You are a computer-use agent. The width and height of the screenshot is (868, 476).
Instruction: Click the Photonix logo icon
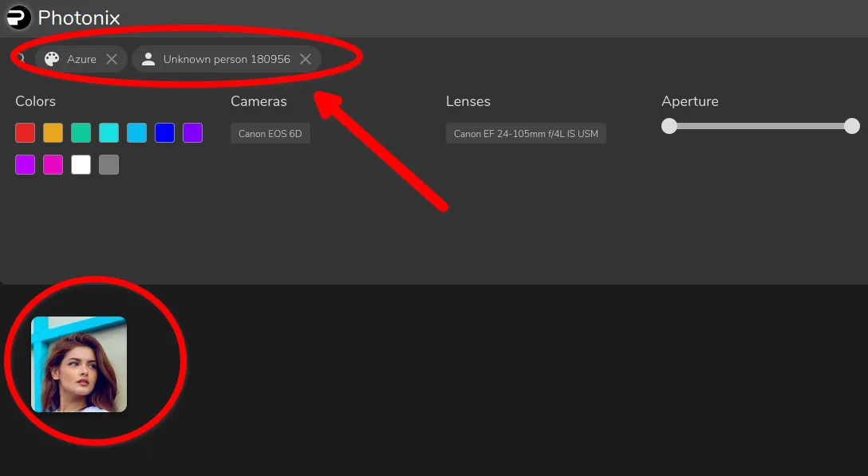point(18,17)
